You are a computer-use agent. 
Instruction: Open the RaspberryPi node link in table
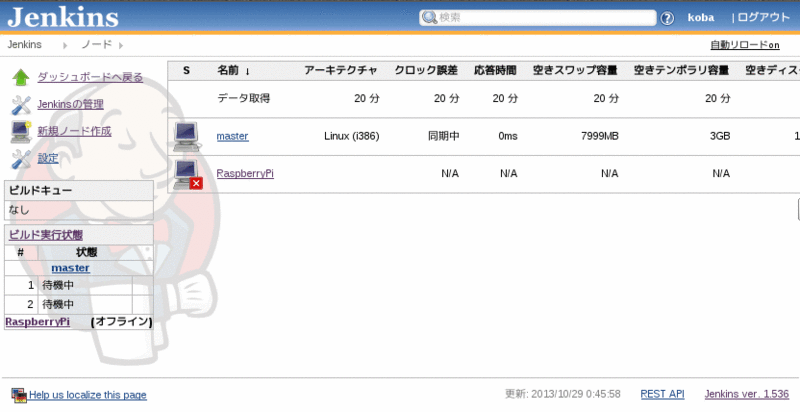point(245,173)
